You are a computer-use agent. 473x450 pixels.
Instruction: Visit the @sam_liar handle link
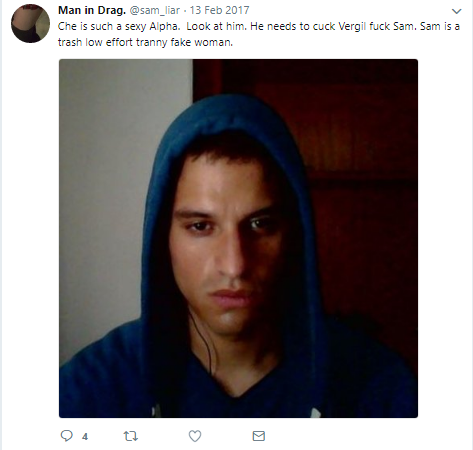[155, 10]
